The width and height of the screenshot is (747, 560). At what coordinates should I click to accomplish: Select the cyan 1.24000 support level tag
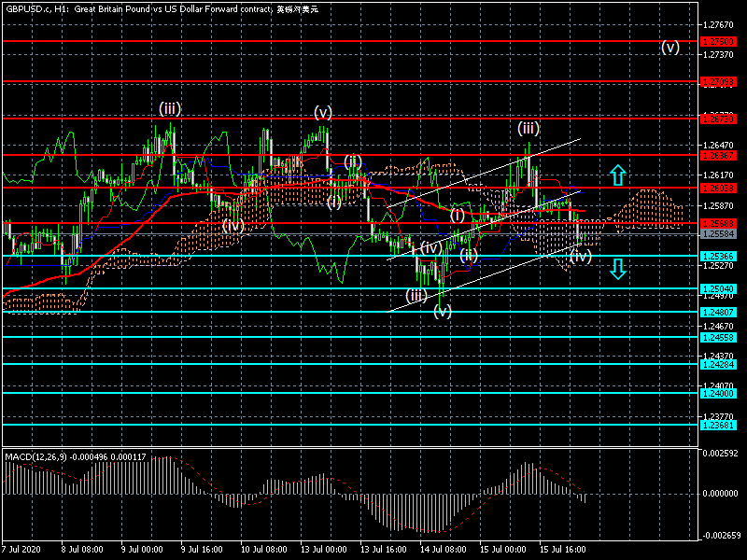coord(719,394)
